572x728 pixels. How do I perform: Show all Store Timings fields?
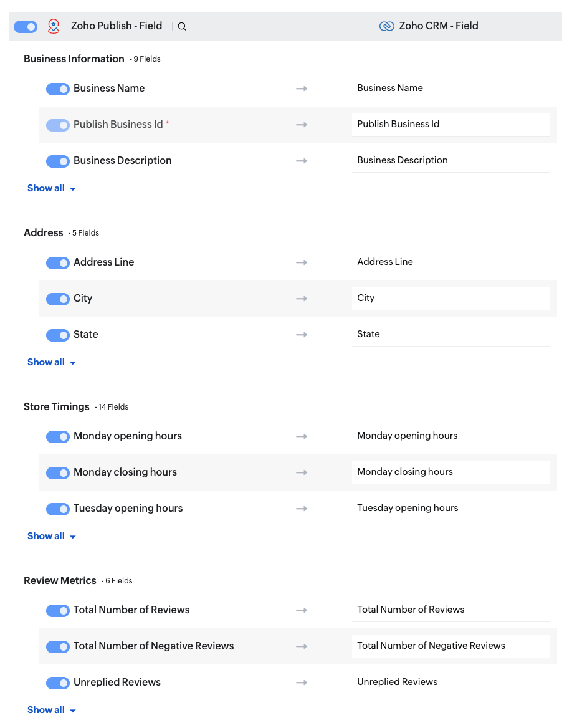coord(51,536)
